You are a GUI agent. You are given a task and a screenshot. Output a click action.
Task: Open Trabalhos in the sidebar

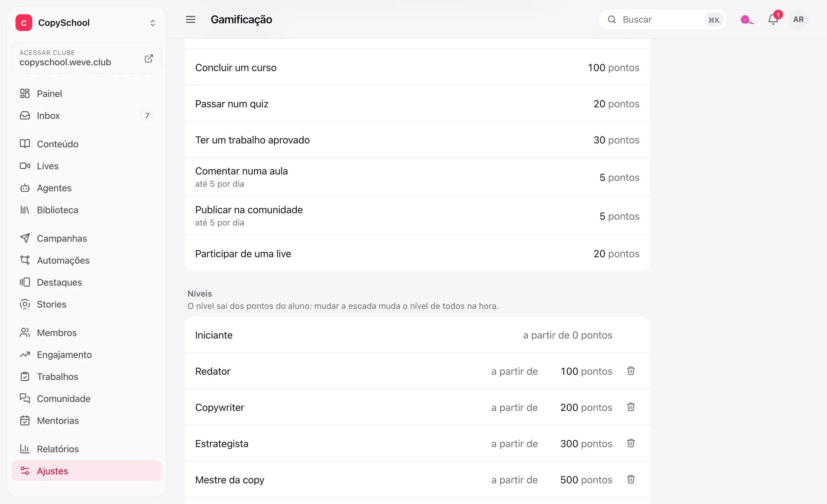click(x=86, y=376)
